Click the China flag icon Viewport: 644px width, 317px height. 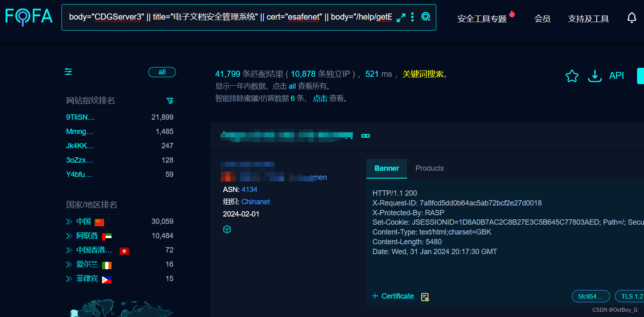(99, 222)
